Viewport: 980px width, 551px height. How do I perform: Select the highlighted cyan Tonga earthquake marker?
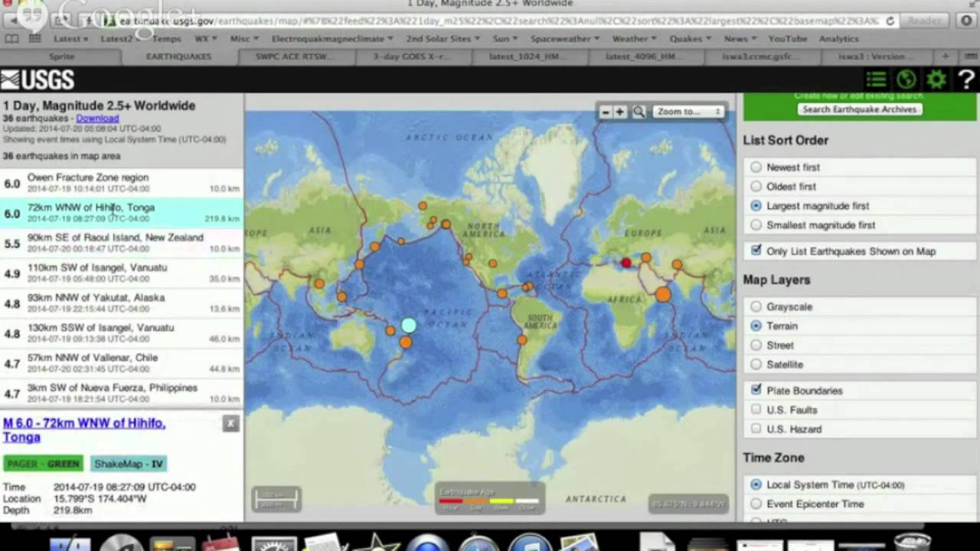(409, 325)
